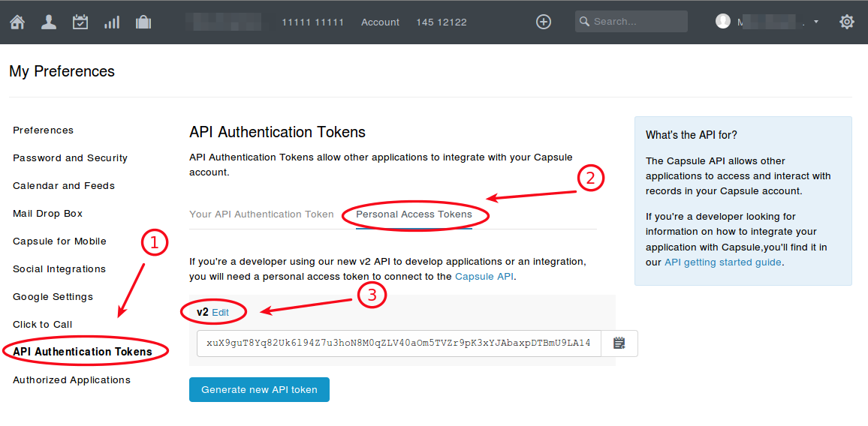The width and height of the screenshot is (868, 426).
Task: Switch to Personal Access Tokens tab
Action: coord(414,214)
